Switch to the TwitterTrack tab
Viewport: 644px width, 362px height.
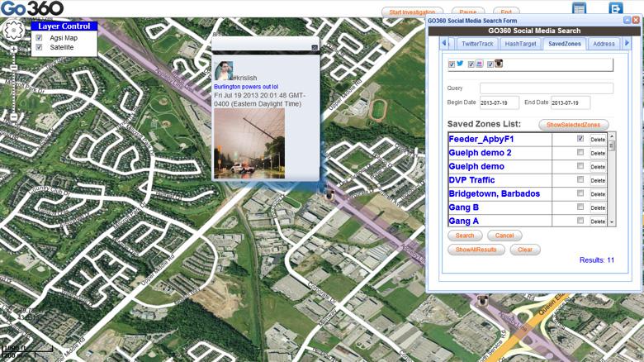click(477, 43)
